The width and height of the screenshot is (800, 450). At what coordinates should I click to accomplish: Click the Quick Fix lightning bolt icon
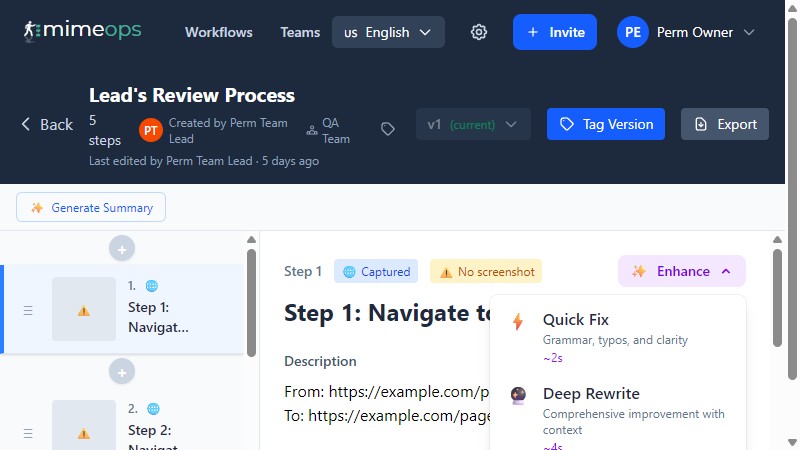518,321
